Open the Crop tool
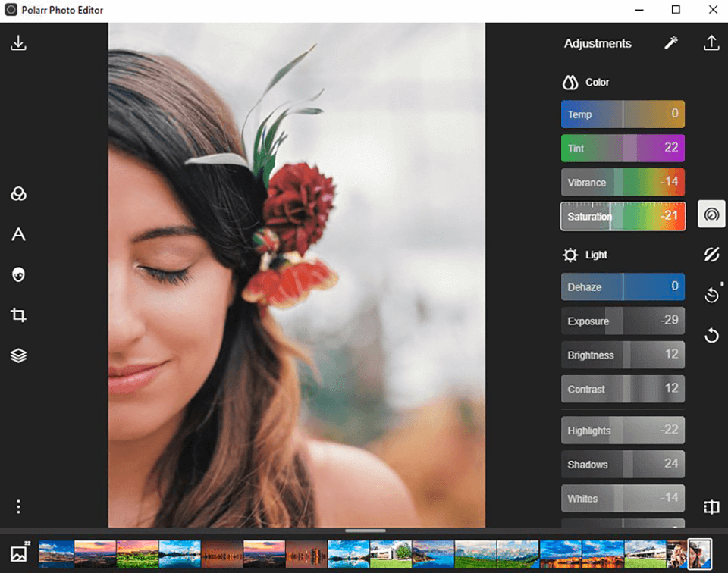 click(x=18, y=315)
